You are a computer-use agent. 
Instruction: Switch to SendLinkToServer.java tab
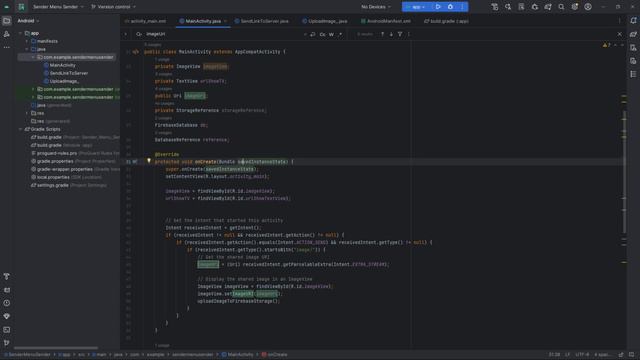pos(262,21)
